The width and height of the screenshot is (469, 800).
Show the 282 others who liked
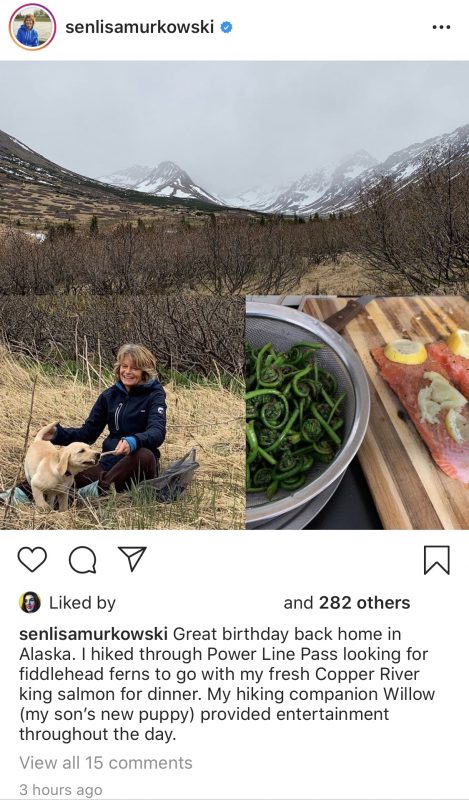click(364, 603)
